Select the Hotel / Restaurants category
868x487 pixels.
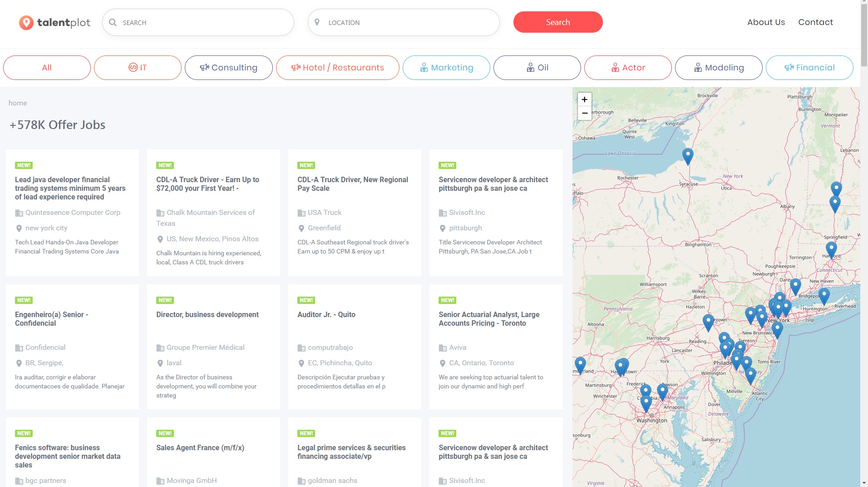coord(337,68)
